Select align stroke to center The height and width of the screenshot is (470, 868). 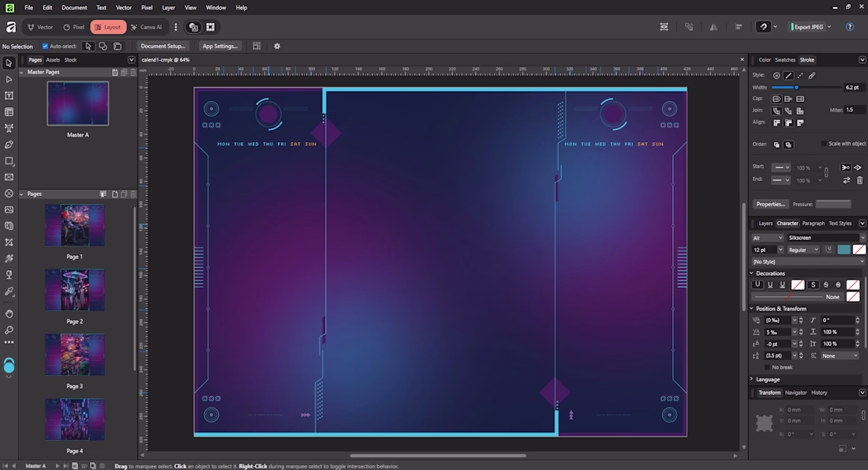(x=776, y=122)
